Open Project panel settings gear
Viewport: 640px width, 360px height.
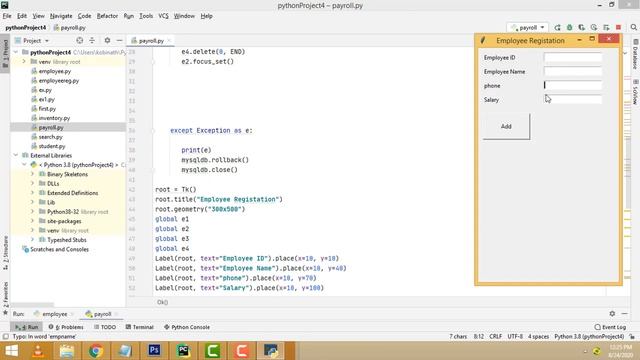point(107,40)
